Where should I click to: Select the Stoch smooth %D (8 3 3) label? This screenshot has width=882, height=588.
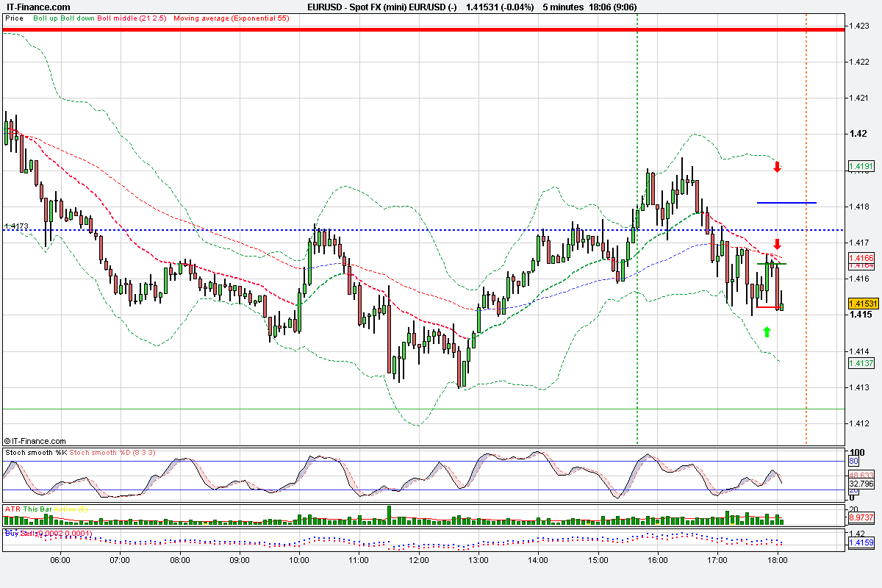tap(112, 453)
